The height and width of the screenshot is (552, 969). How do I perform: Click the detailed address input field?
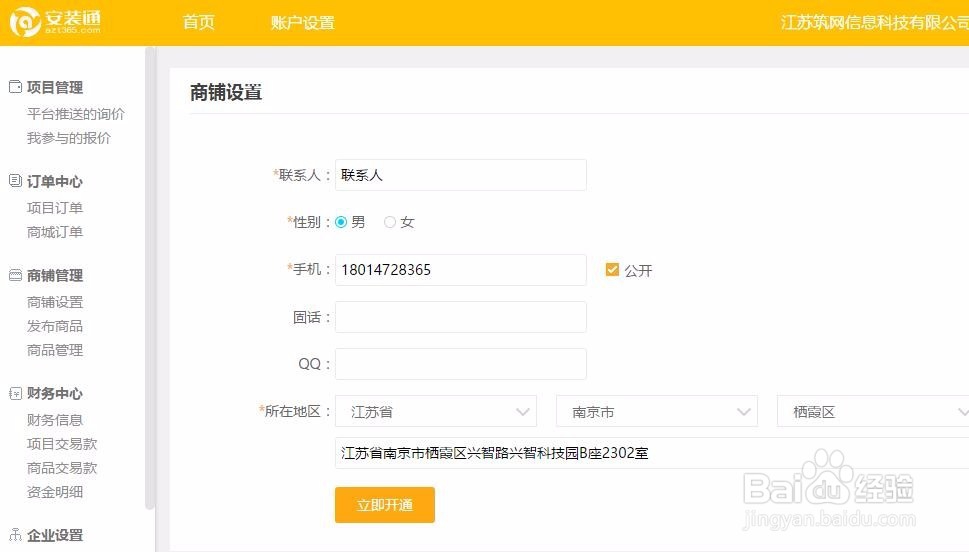pos(652,452)
